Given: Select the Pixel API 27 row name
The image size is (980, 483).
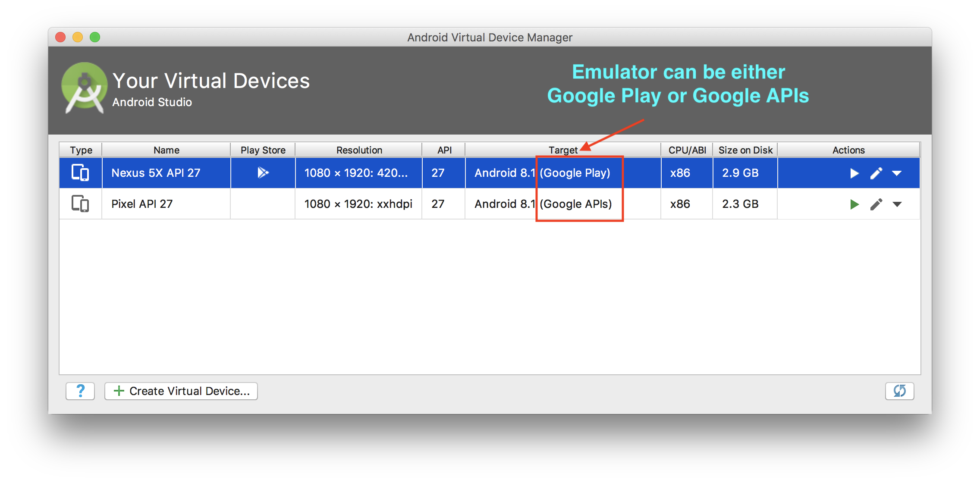Looking at the screenshot, I should click(x=142, y=204).
